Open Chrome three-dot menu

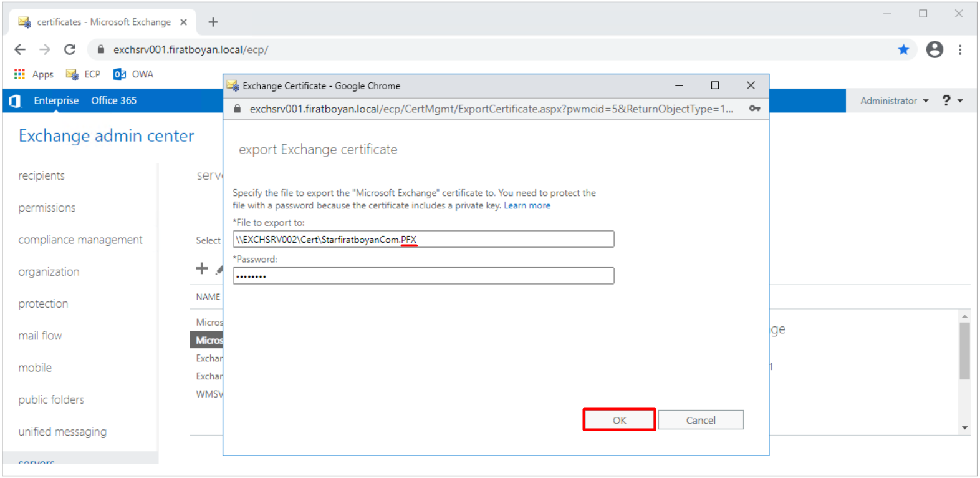(960, 49)
